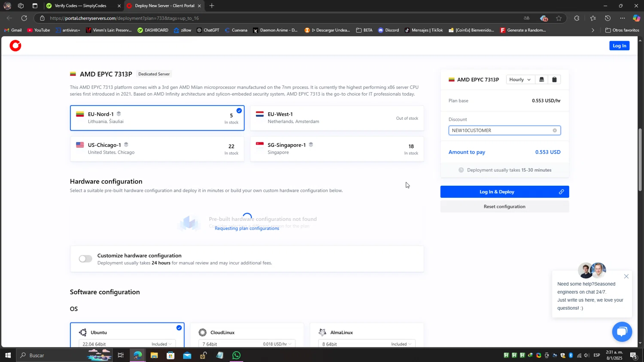
Task: Select the Ubuntu OS card
Action: point(127,335)
